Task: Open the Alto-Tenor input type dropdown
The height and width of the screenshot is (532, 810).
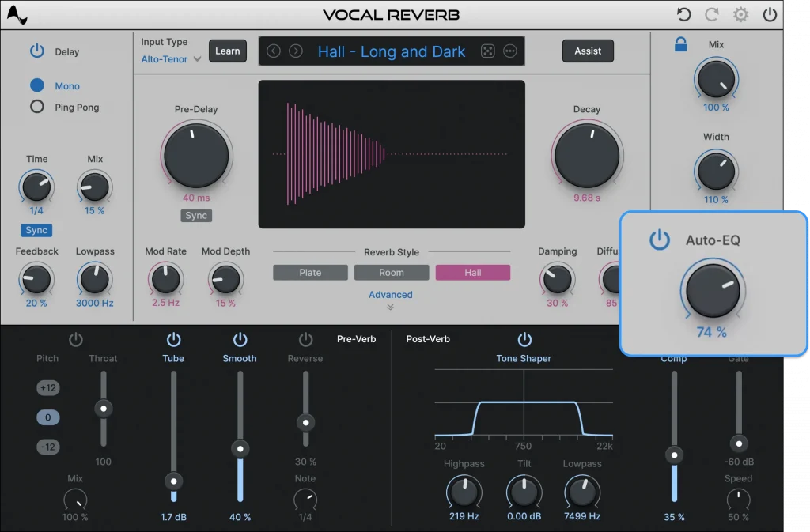Action: click(168, 58)
